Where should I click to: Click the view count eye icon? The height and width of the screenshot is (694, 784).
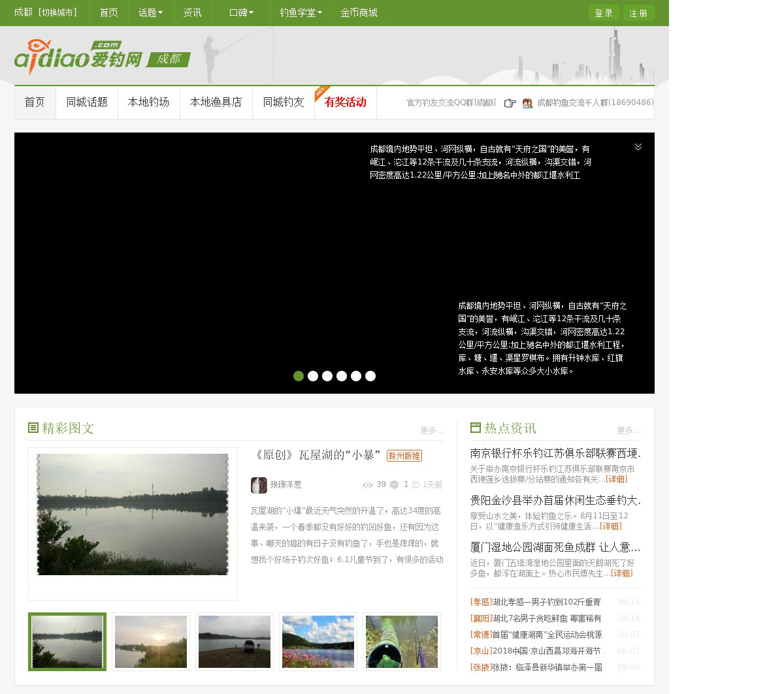(x=367, y=485)
